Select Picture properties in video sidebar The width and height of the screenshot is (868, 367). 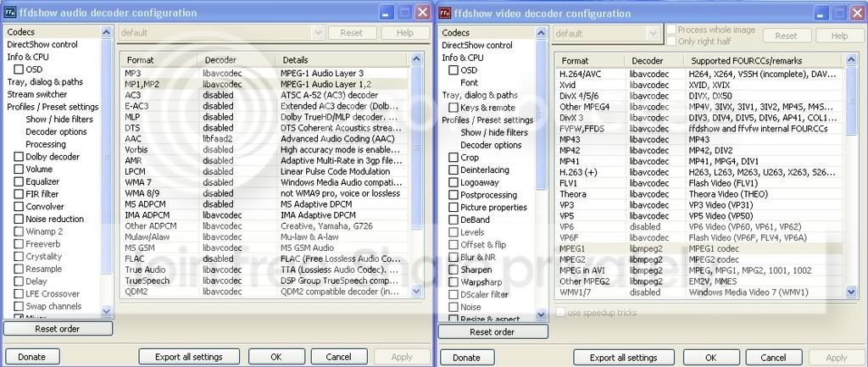click(494, 208)
